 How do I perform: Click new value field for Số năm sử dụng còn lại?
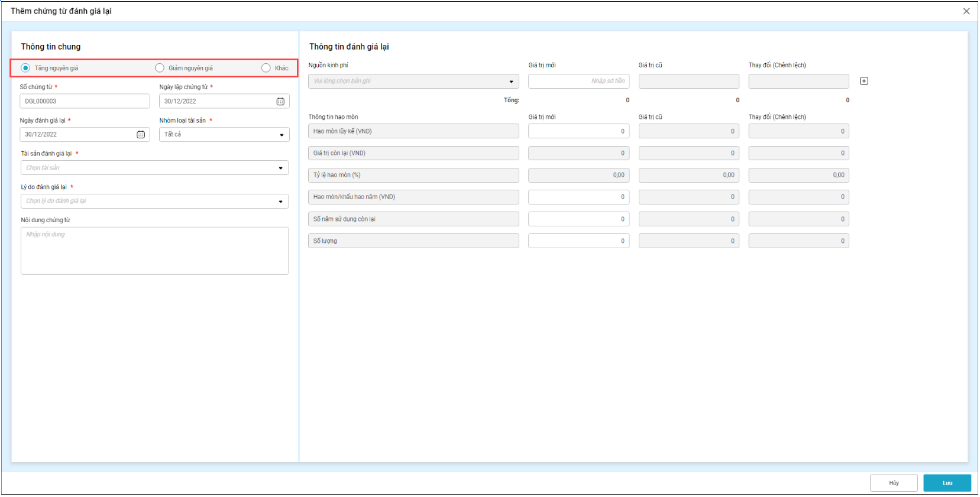pos(578,219)
